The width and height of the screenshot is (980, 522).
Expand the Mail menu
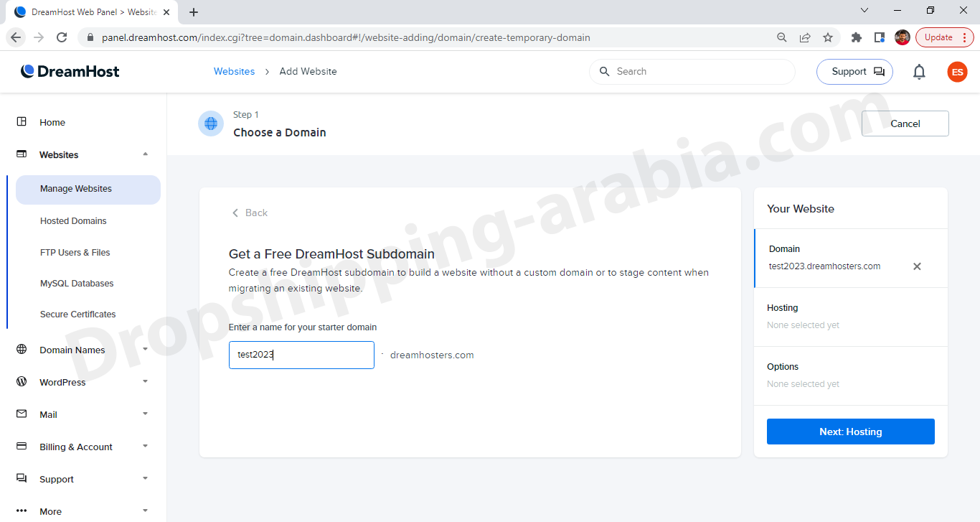click(146, 414)
